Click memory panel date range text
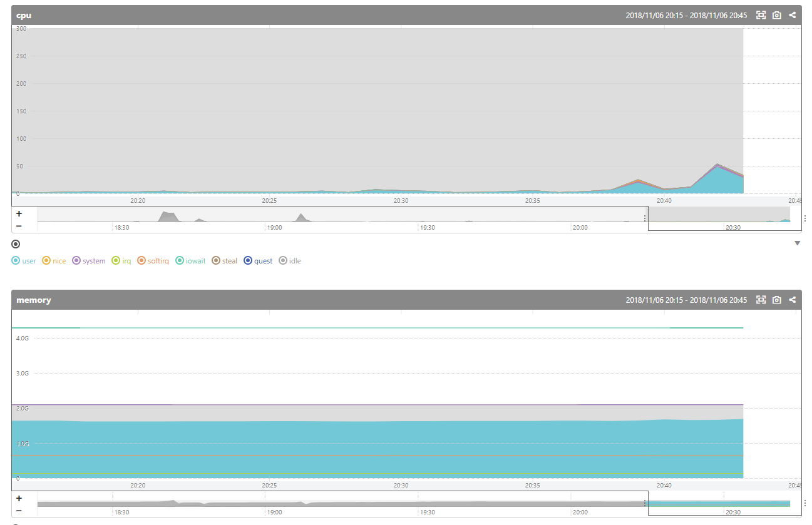812x525 pixels. coord(686,300)
